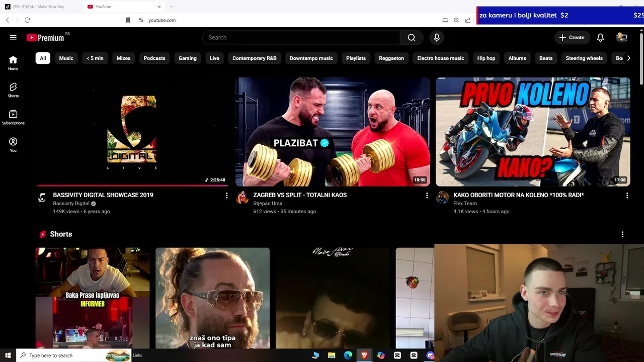Open Copilot from the taskbar

pos(381,355)
